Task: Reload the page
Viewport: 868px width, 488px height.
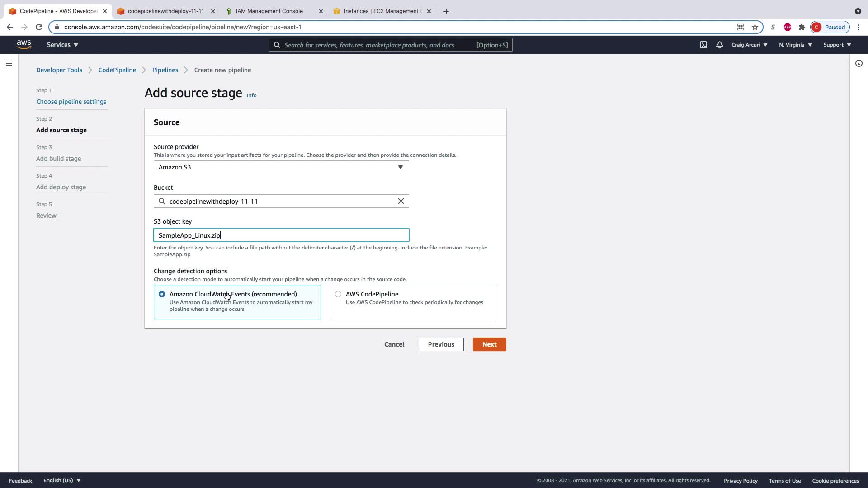Action: click(x=39, y=27)
